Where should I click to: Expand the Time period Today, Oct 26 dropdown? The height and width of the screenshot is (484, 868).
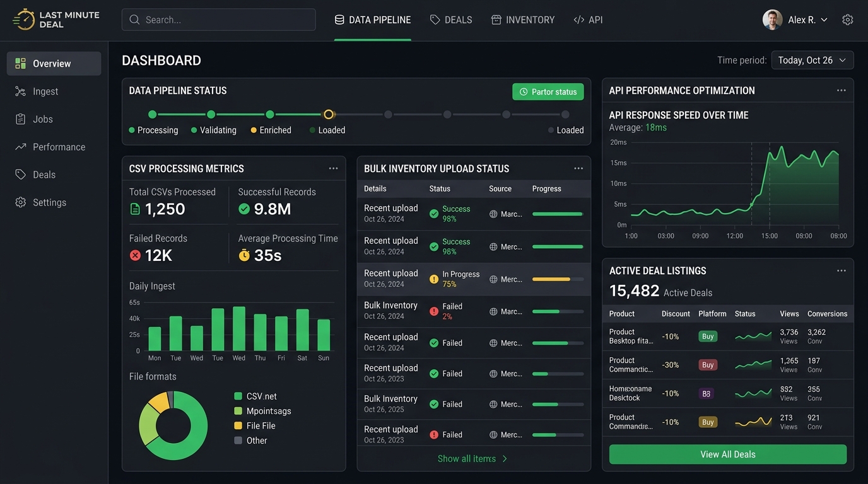(x=812, y=60)
